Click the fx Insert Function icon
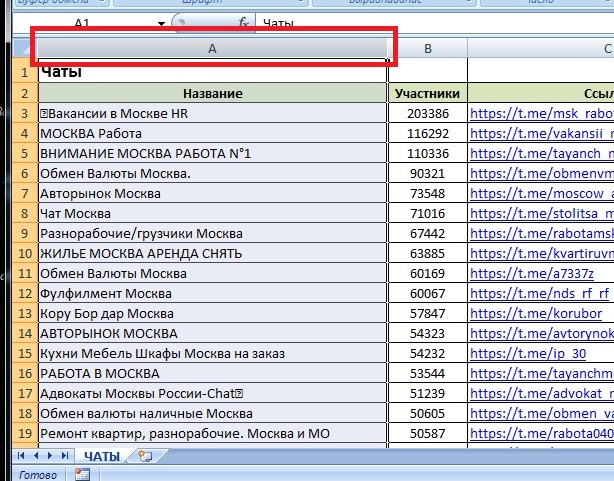The image size is (614, 481). tap(244, 22)
